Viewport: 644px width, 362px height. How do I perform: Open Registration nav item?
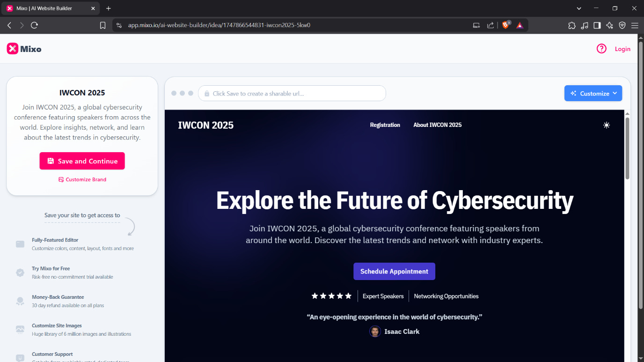click(385, 125)
